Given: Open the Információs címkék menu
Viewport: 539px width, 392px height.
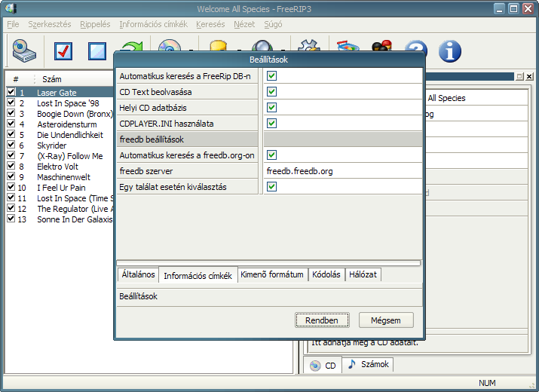Looking at the screenshot, I should click(153, 24).
